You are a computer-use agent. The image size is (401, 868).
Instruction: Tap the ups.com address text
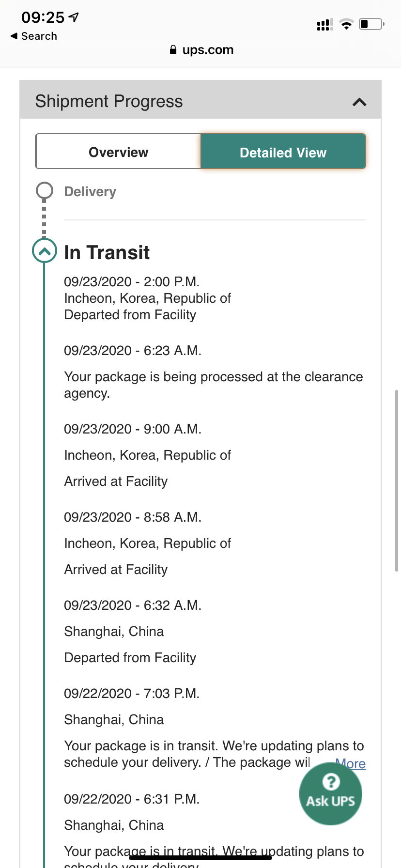[x=208, y=50]
